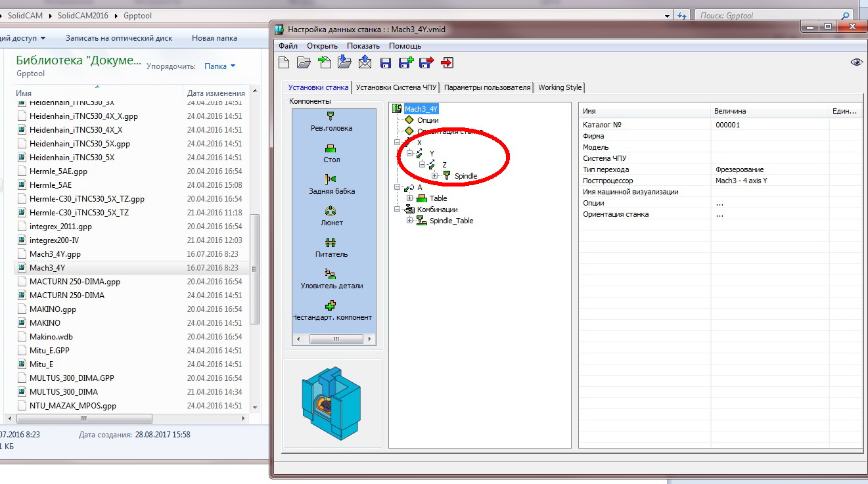This screenshot has width=868, height=484.
Task: Click the folder with blue down arrow icon
Action: pos(344,62)
